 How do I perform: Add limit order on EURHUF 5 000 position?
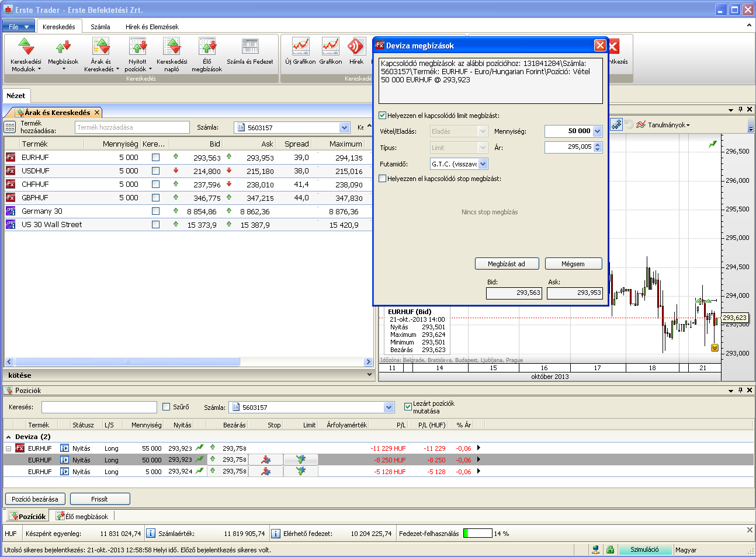click(301, 471)
